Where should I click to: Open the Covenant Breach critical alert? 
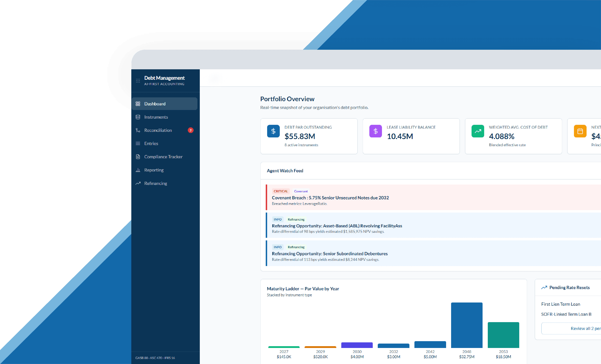pos(433,197)
